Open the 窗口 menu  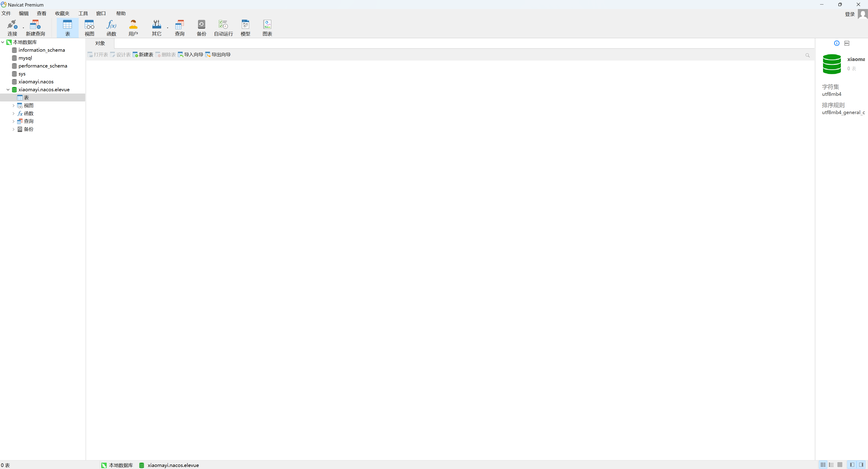pos(101,14)
